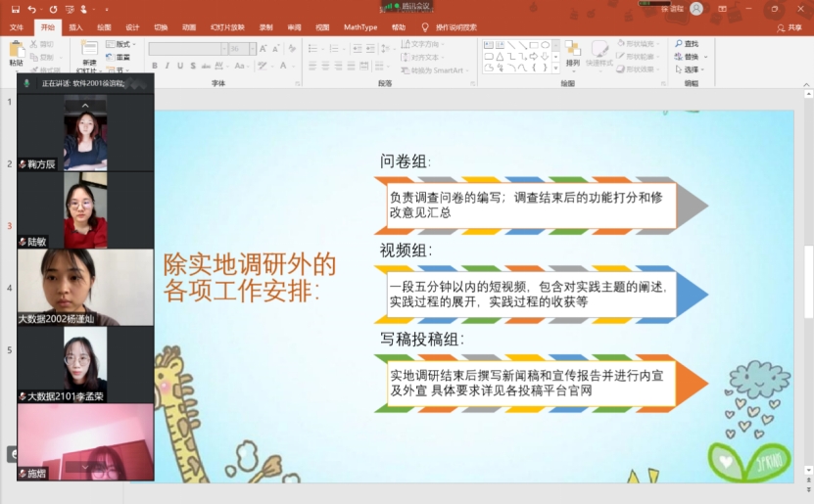This screenshot has height=504, width=814.
Task: Decrease font size with the smaller A icon
Action: (276, 49)
